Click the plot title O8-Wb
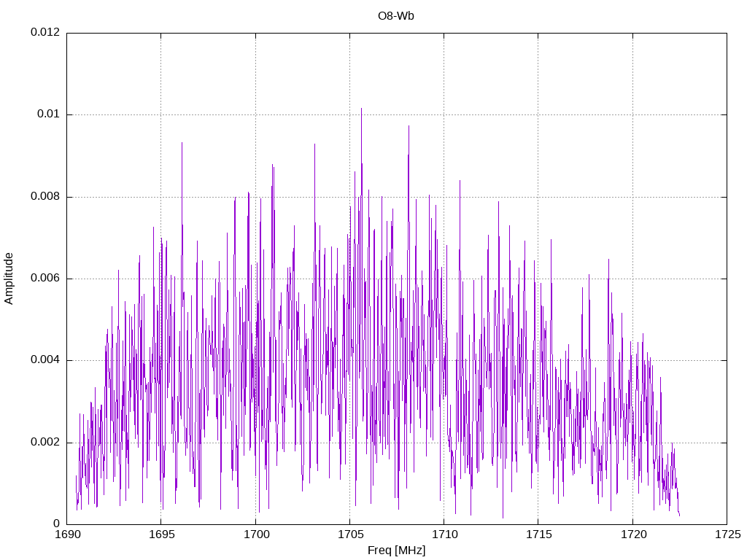The image size is (747, 560). 395,16
